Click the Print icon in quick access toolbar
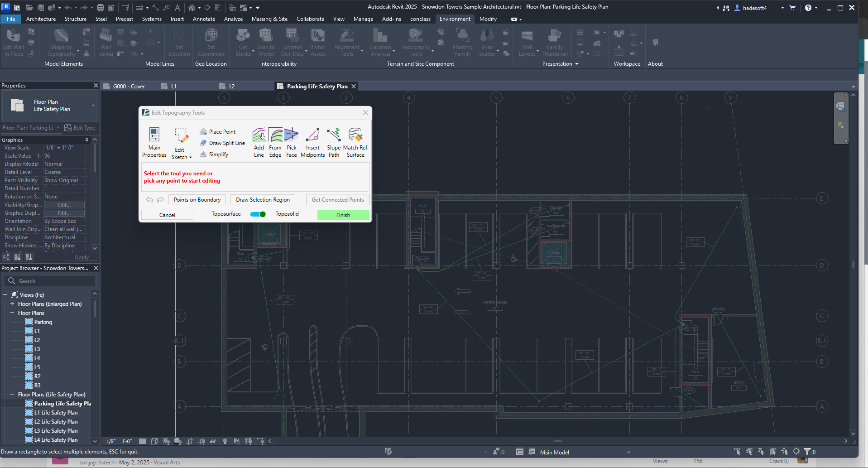Screen dimensions: 868x468 tap(101, 8)
